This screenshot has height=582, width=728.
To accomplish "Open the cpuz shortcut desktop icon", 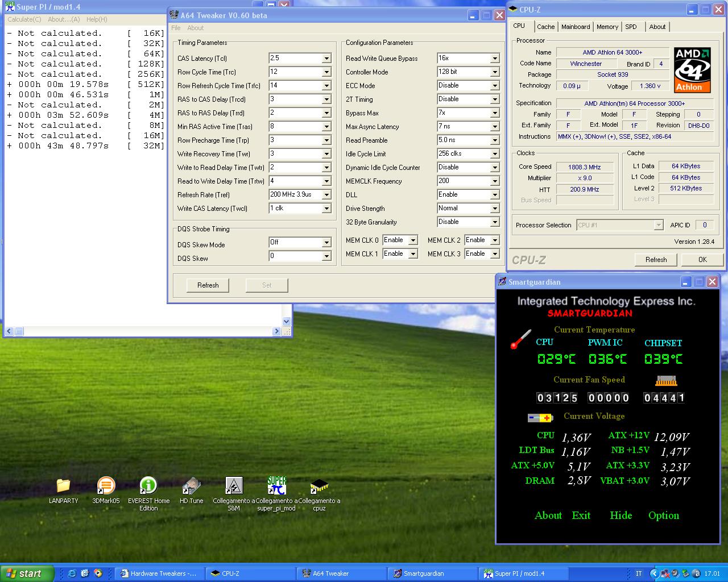I will [x=319, y=486].
